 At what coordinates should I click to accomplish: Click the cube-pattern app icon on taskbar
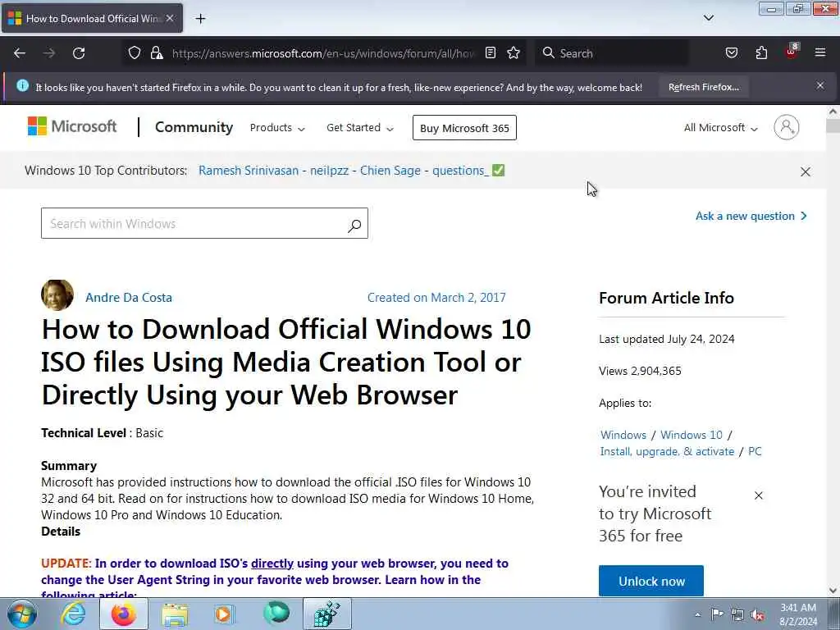coord(326,614)
